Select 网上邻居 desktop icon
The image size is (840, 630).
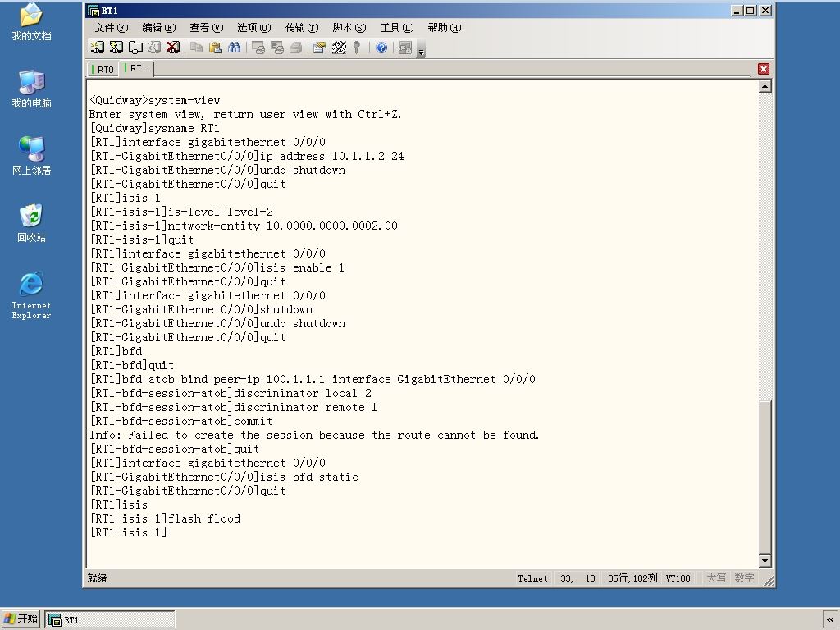pyautogui.click(x=32, y=157)
